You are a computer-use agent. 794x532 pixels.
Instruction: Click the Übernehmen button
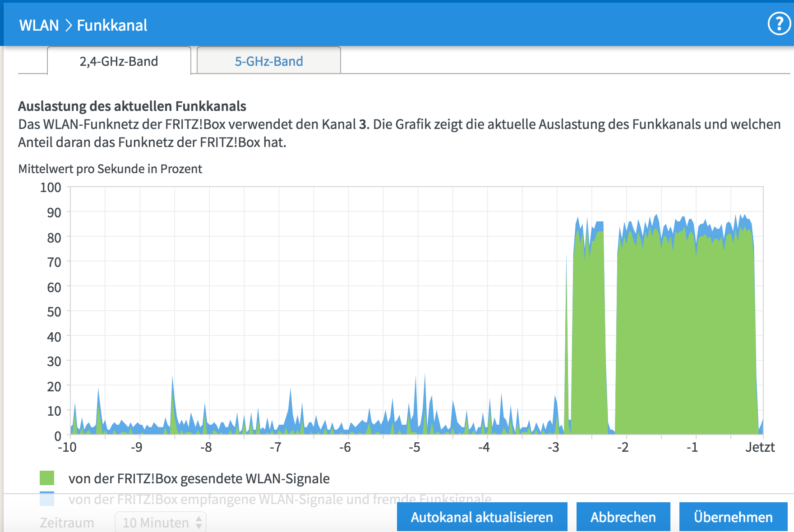tap(733, 517)
